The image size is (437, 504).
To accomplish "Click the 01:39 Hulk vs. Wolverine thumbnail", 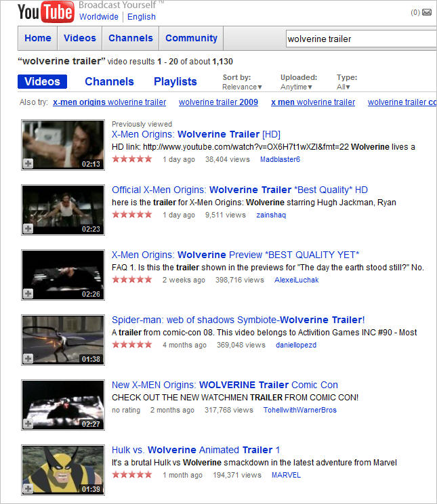I will click(63, 469).
